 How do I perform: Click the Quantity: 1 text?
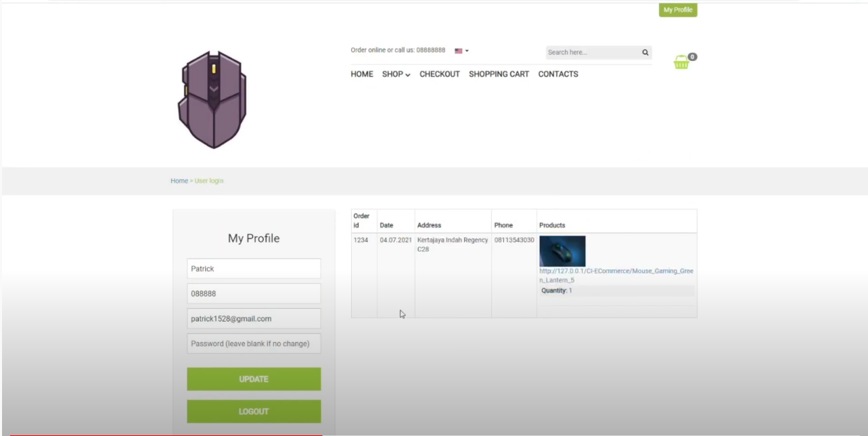(557, 290)
